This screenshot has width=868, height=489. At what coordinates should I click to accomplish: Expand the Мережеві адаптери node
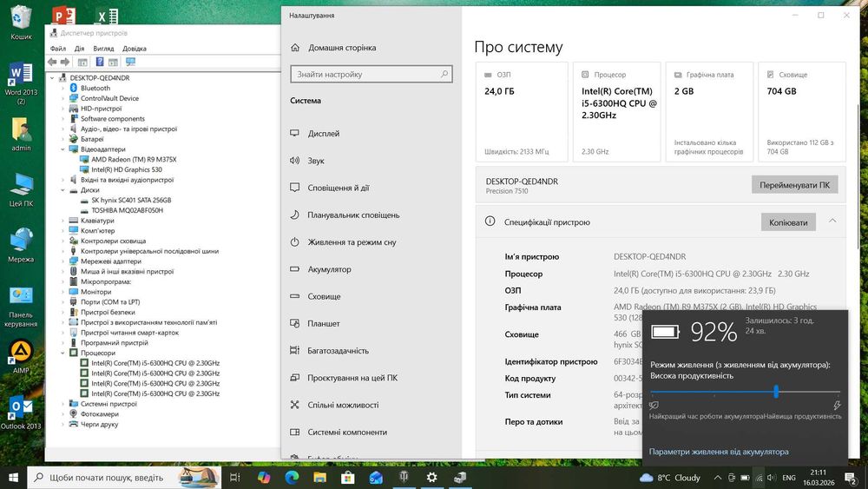[62, 261]
